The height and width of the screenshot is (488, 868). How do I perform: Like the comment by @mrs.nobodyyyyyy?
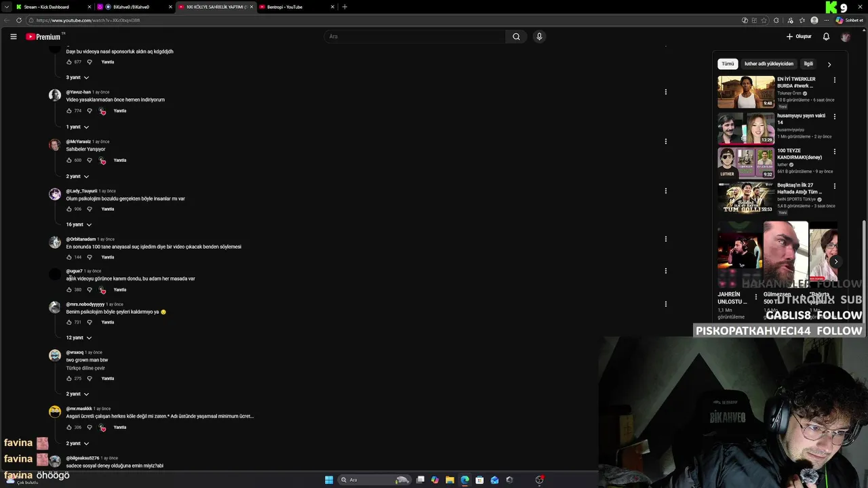pyautogui.click(x=69, y=322)
